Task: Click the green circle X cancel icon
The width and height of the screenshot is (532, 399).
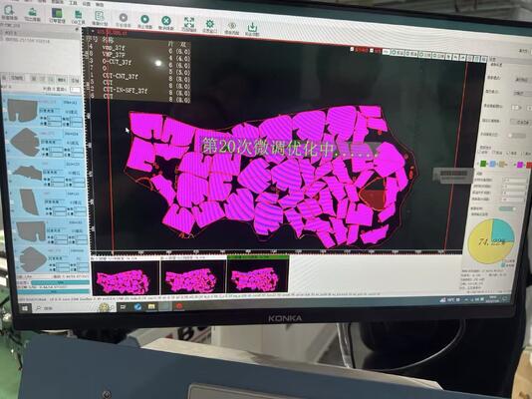Action: [x=166, y=20]
